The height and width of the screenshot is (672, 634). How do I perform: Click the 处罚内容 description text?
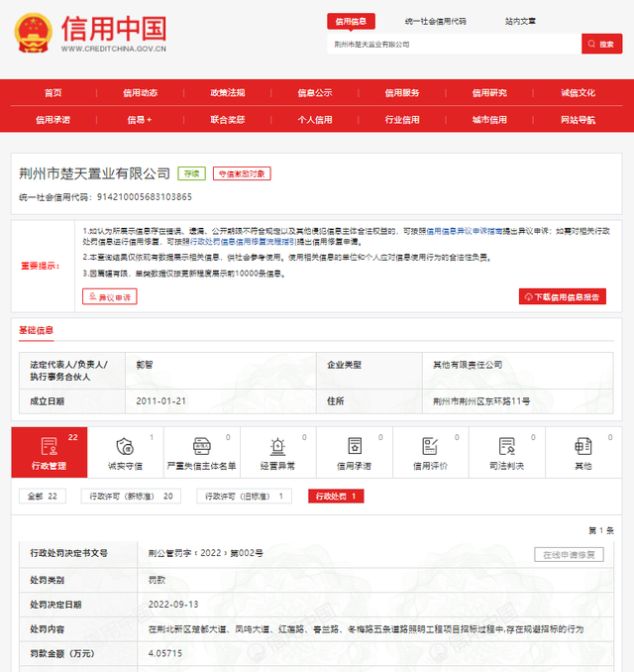pyautogui.click(x=366, y=629)
